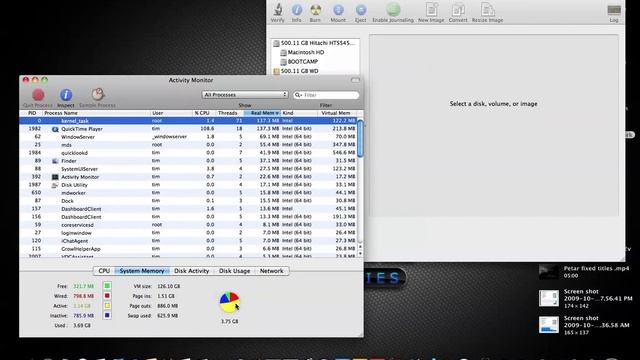Select the kernel_task process row

pos(188,121)
